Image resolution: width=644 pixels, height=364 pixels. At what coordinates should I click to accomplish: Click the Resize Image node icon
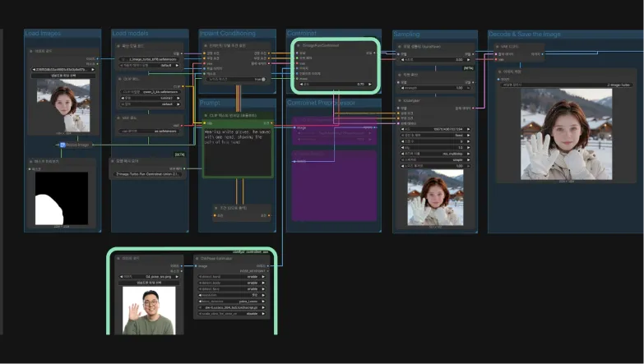pos(63,145)
